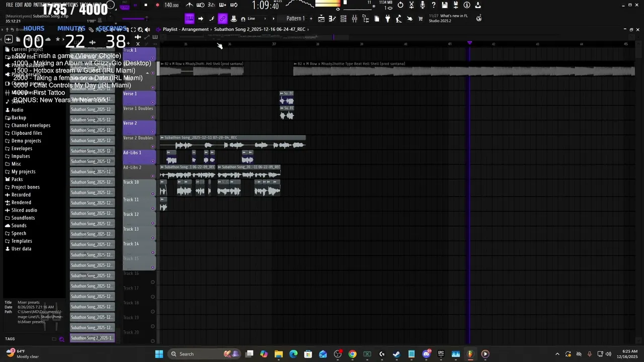Click the audio editor scissors icon
644x362 pixels.
[412, 5]
